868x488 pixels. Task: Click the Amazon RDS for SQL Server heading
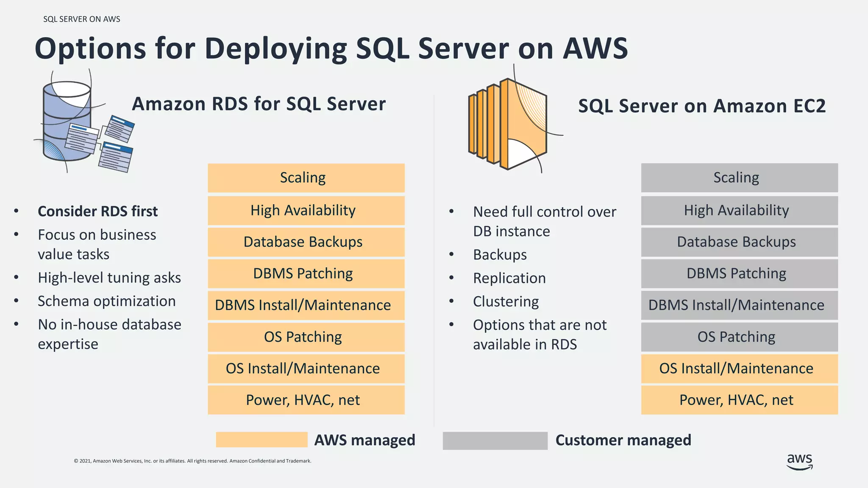[x=259, y=104]
